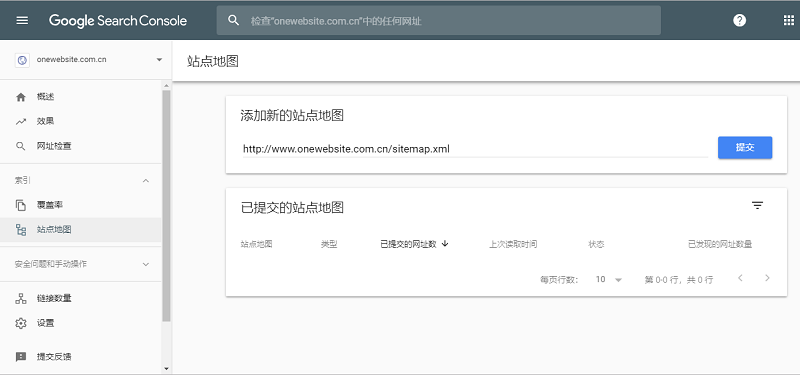Go to previous page of sitemaps
This screenshot has height=375, width=800.
click(x=740, y=278)
